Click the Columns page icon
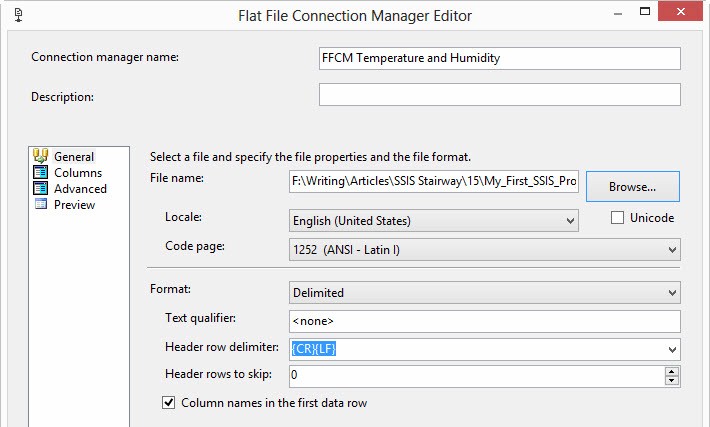This screenshot has width=710, height=427. pyautogui.click(x=41, y=172)
